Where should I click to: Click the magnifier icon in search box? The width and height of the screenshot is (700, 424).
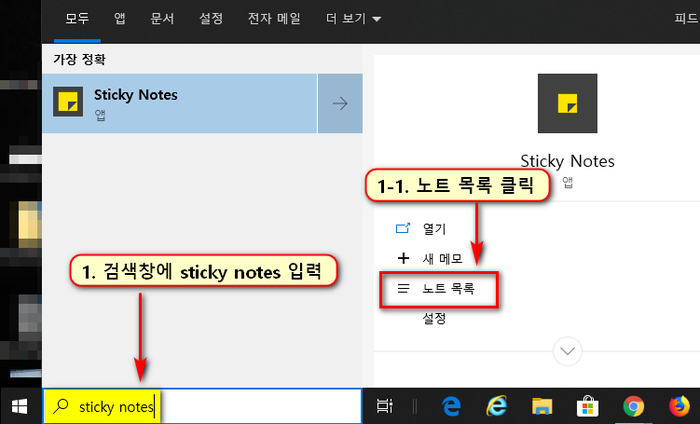pyautogui.click(x=61, y=406)
